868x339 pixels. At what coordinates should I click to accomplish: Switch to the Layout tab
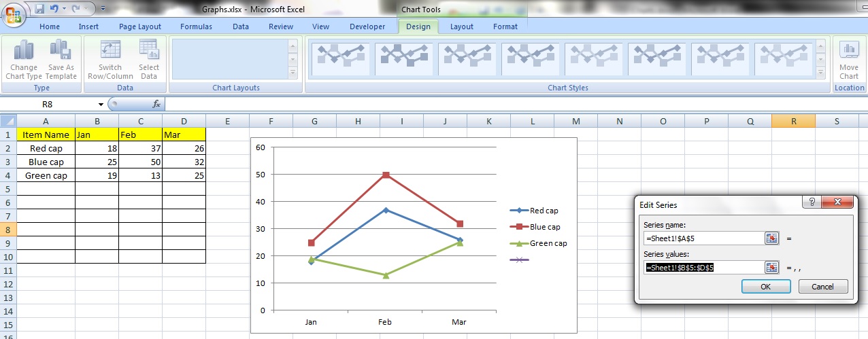(x=461, y=26)
